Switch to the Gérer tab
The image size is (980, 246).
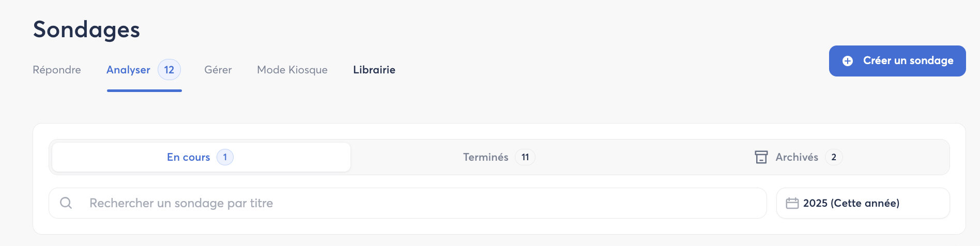(x=218, y=70)
